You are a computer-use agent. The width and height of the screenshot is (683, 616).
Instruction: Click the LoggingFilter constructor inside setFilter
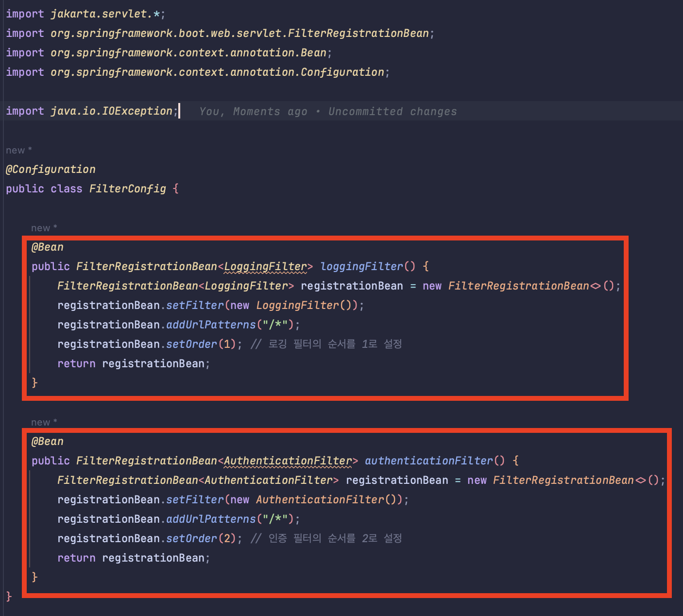297,306
